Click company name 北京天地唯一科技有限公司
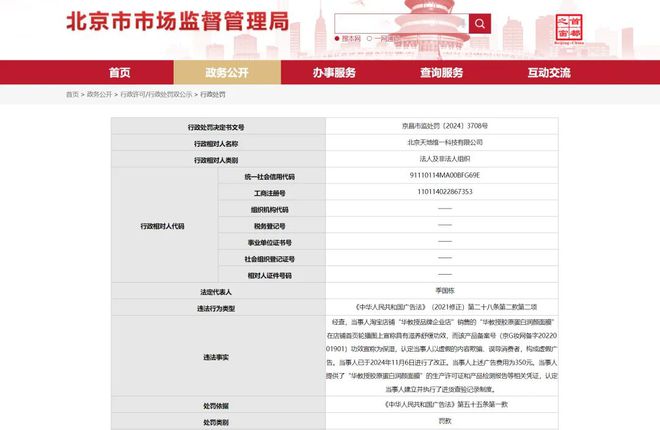 click(445, 142)
